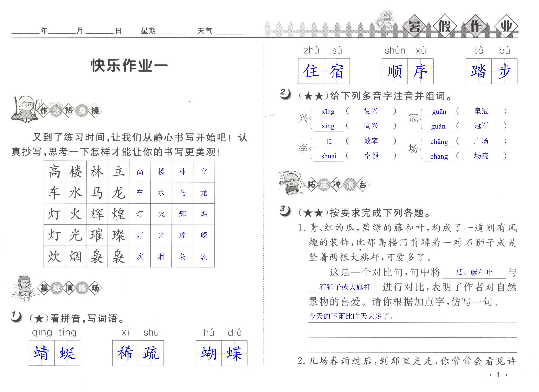Click the large black printed 龙 cell

tap(118, 193)
